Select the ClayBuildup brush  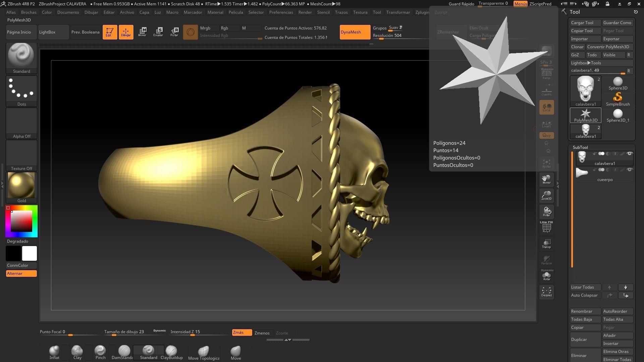coord(171,353)
